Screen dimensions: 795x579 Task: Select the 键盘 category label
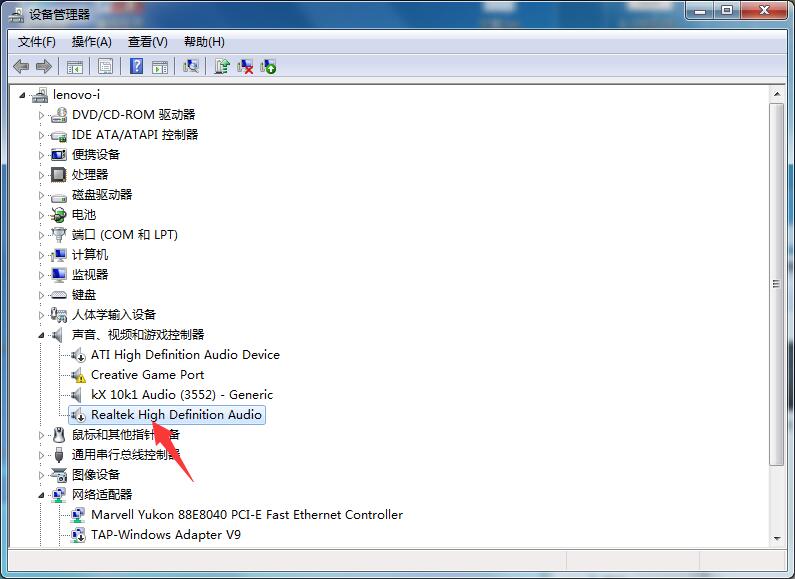tap(84, 295)
